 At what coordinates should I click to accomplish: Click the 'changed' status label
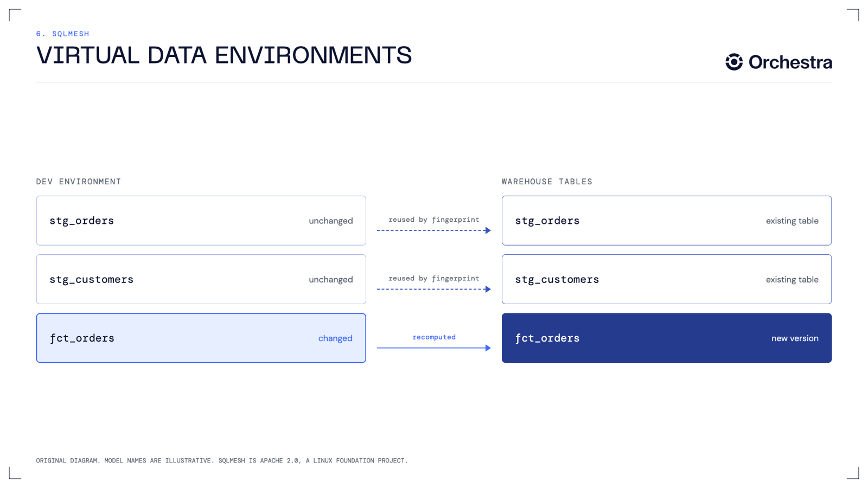tap(335, 338)
